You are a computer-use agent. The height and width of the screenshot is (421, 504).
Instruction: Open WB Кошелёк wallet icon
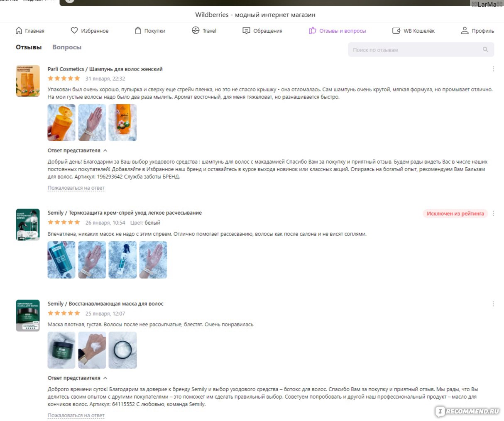tap(396, 31)
